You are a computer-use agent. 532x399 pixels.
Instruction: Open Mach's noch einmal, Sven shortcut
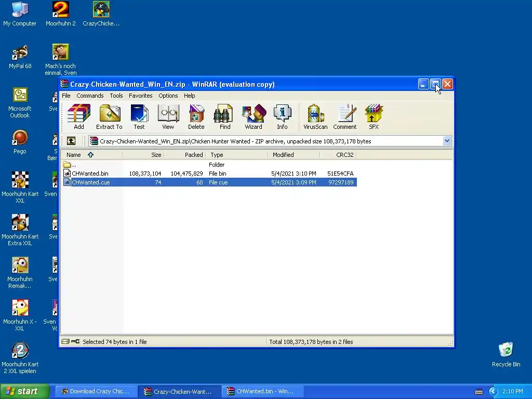click(x=60, y=60)
